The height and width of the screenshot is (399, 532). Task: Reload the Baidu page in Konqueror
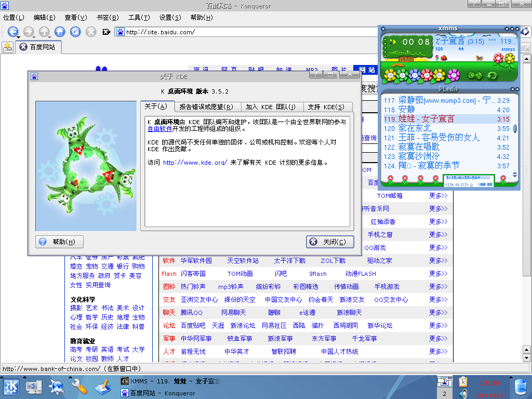click(75, 32)
